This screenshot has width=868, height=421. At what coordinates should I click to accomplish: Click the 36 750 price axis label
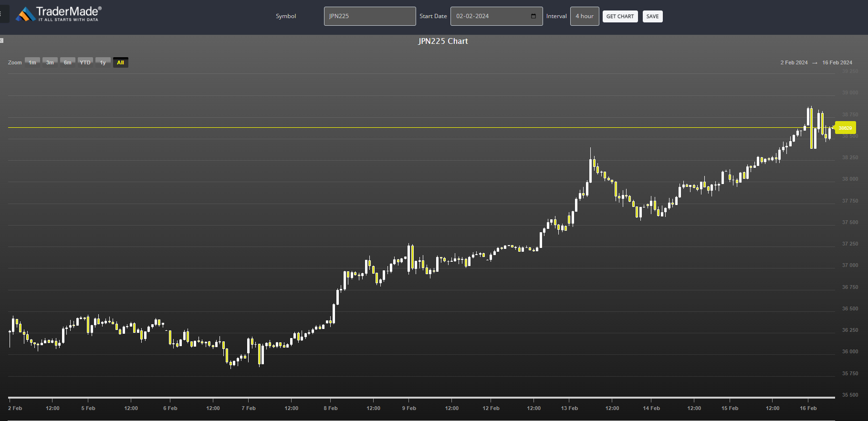(x=850, y=287)
